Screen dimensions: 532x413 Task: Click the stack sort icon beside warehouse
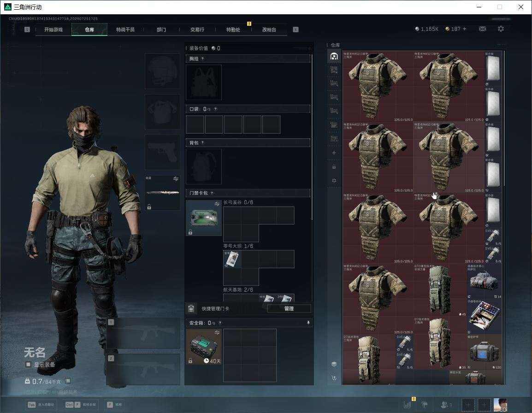click(334, 364)
